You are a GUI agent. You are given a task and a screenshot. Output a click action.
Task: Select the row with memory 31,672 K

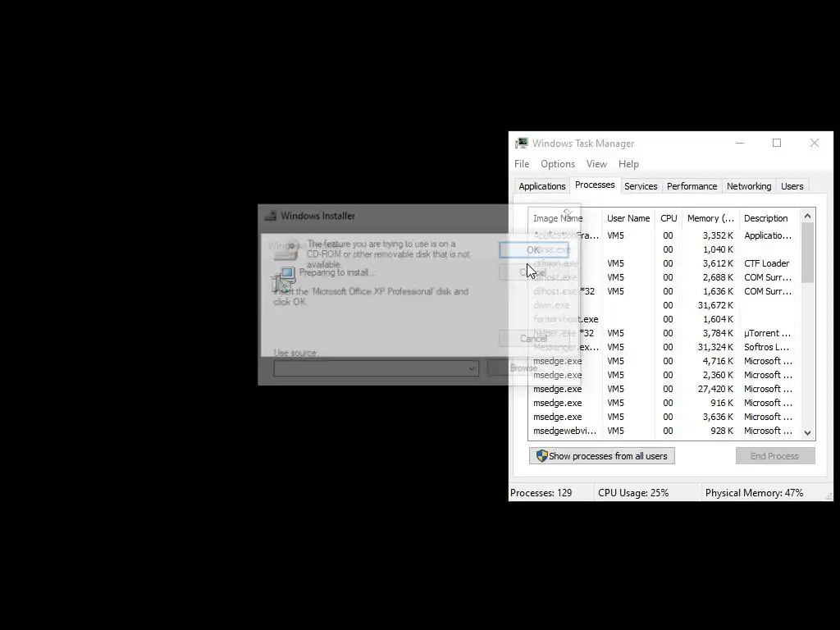664,305
